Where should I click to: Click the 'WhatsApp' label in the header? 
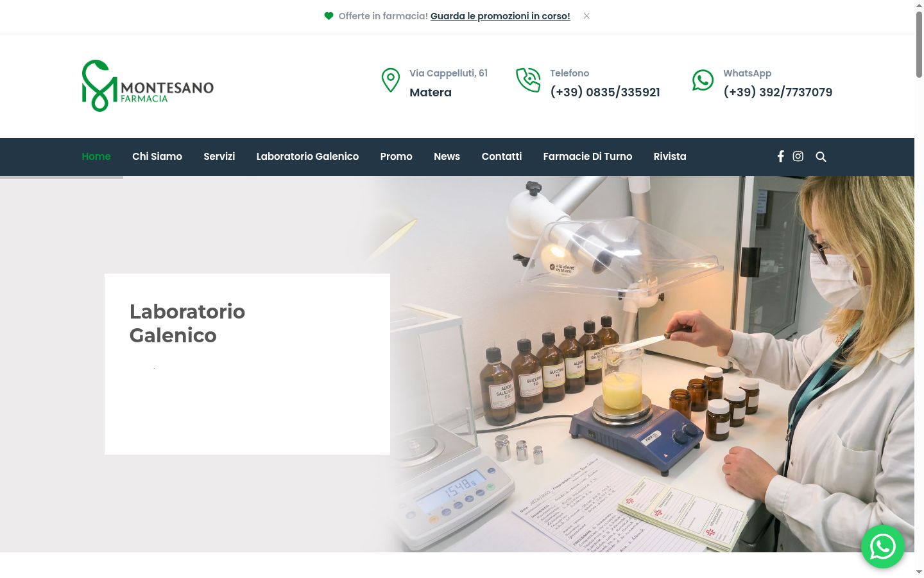pos(748,73)
